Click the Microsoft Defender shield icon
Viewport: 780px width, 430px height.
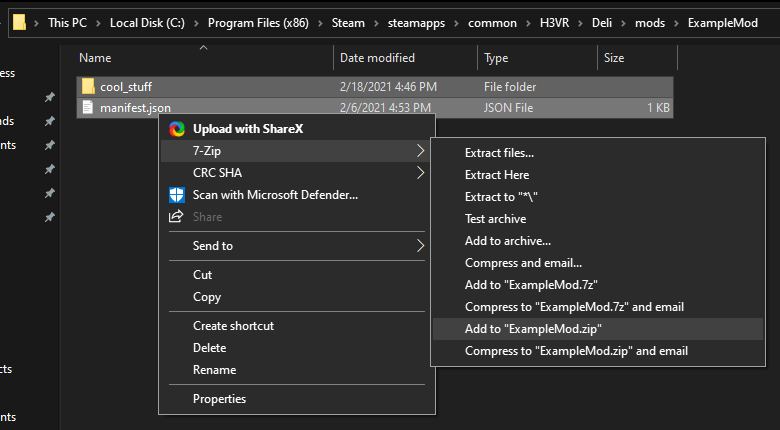click(x=177, y=195)
